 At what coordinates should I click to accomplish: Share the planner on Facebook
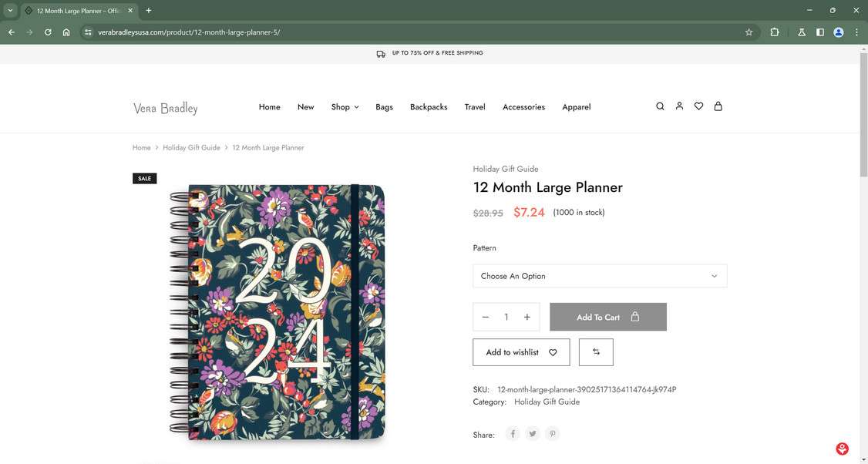(513, 433)
